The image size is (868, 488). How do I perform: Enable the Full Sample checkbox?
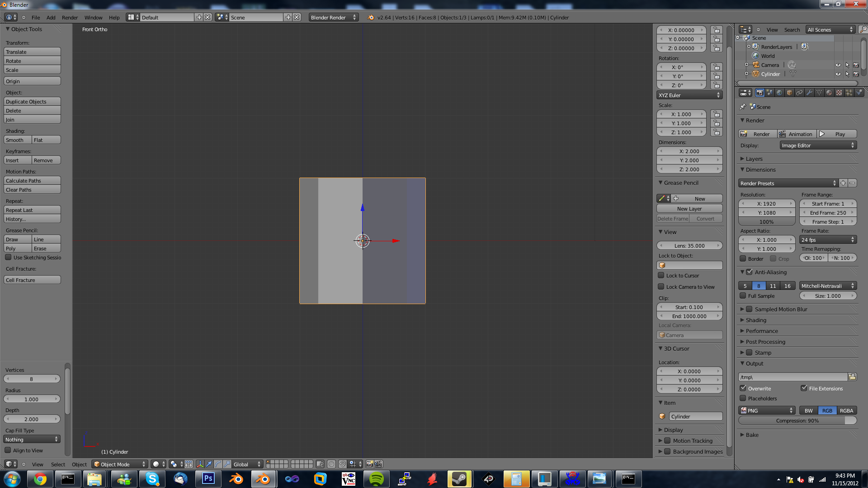click(743, 296)
